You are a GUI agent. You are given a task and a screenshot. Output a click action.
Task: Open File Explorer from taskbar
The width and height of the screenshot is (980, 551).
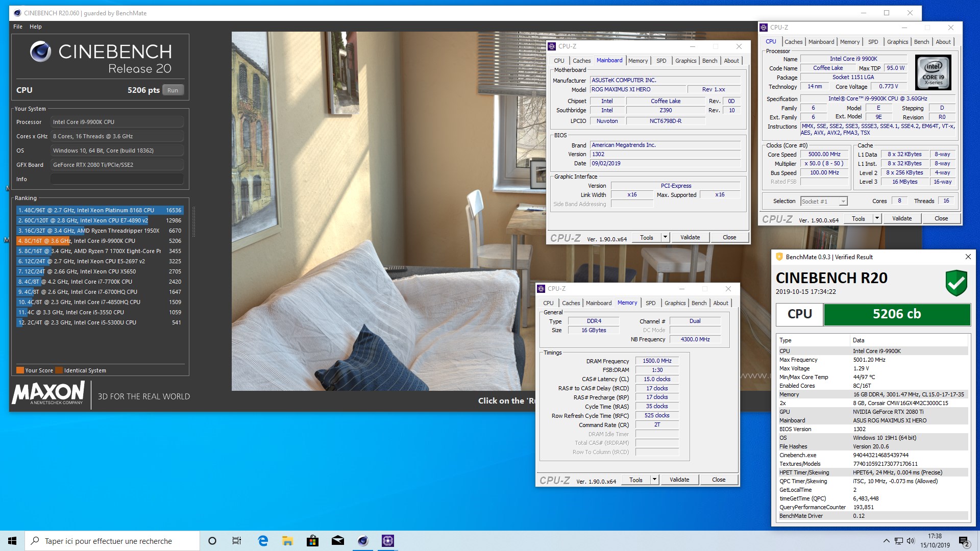[287, 541]
